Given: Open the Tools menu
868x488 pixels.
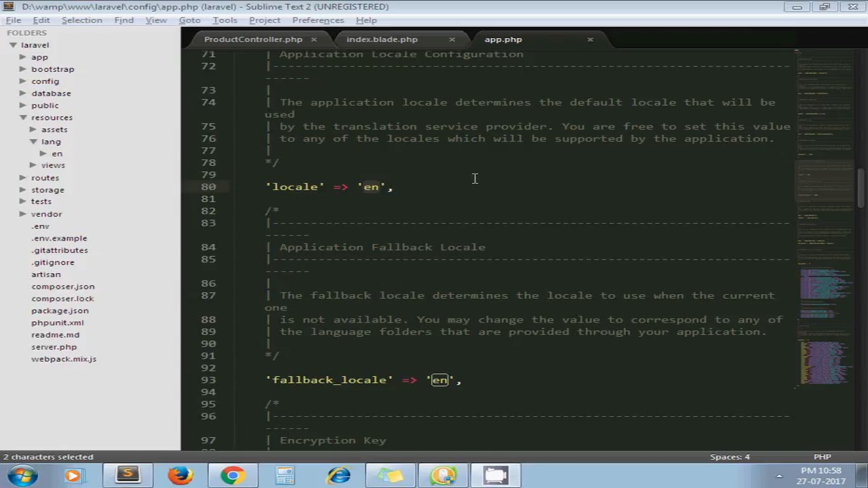Looking at the screenshot, I should click(225, 20).
